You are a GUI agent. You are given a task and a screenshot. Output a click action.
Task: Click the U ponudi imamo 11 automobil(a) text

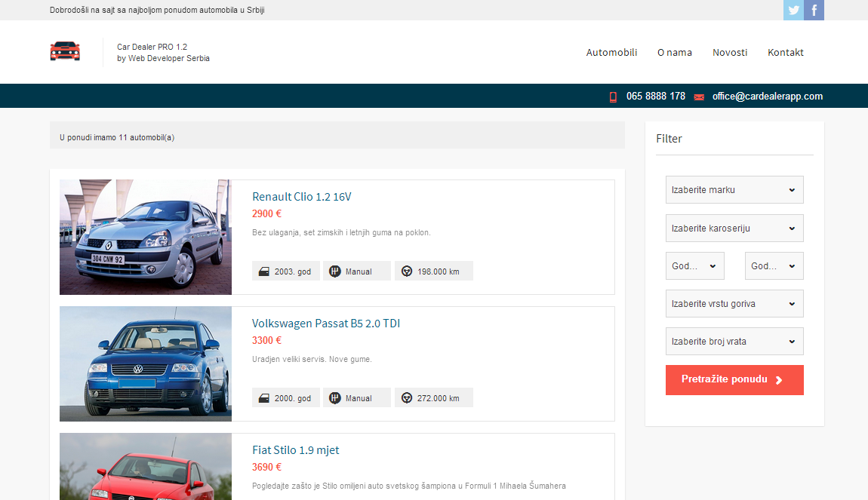[x=117, y=138]
